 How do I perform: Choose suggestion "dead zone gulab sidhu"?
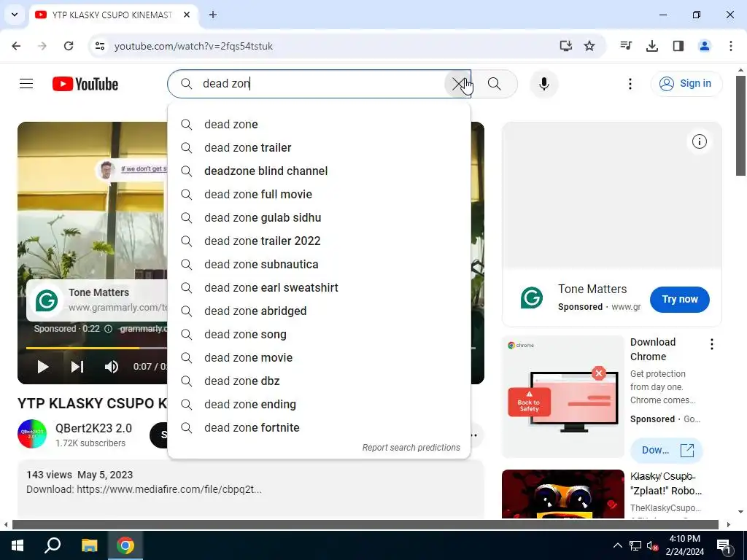click(320, 217)
